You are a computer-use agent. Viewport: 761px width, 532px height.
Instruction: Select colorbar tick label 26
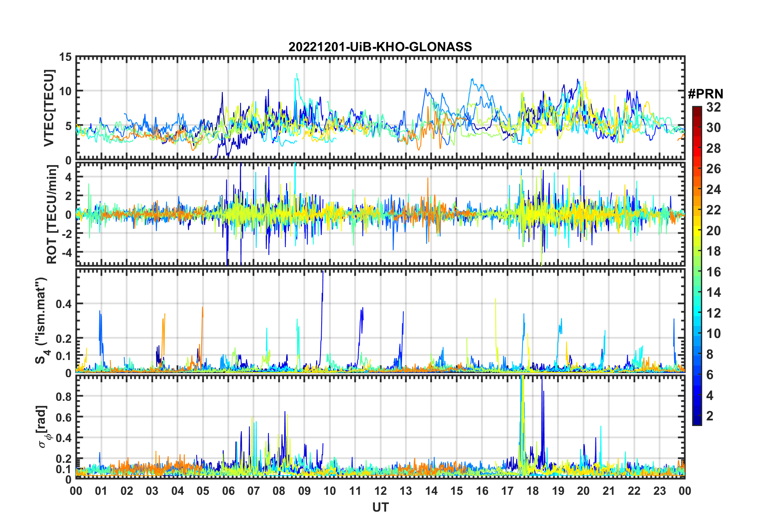713,169
